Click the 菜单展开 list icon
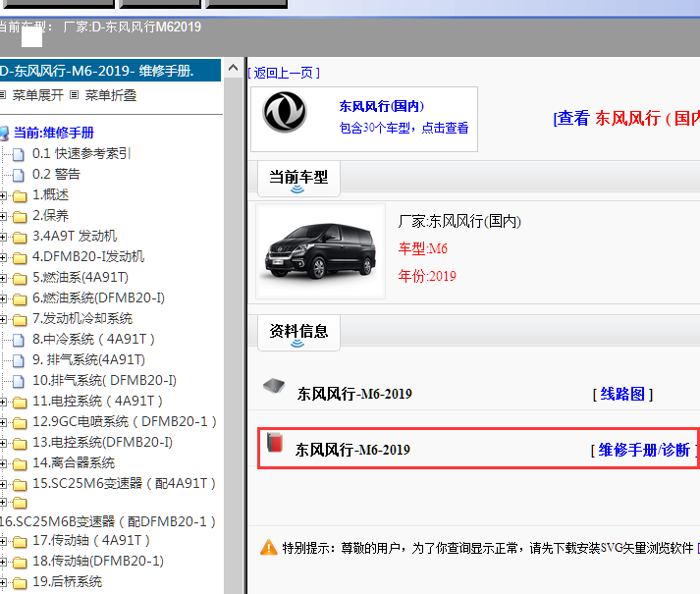Image resolution: width=700 pixels, height=594 pixels. (3, 94)
